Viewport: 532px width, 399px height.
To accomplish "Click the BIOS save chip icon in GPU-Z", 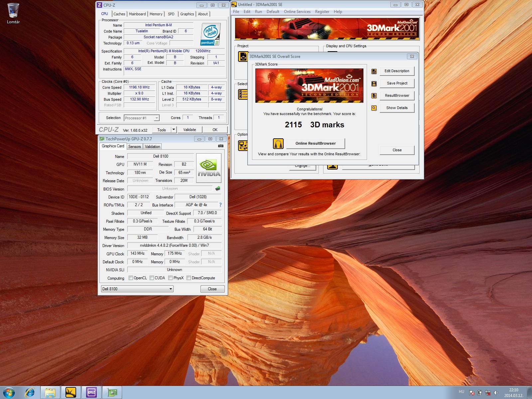I will click(218, 189).
